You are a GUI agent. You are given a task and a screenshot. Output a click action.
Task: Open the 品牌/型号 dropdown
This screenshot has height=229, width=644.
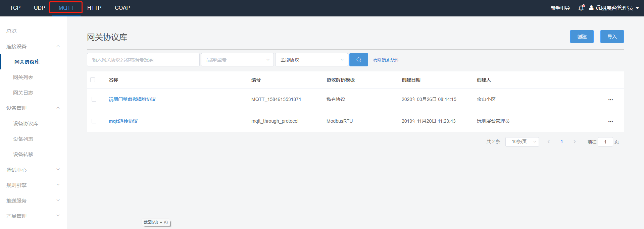coord(237,60)
